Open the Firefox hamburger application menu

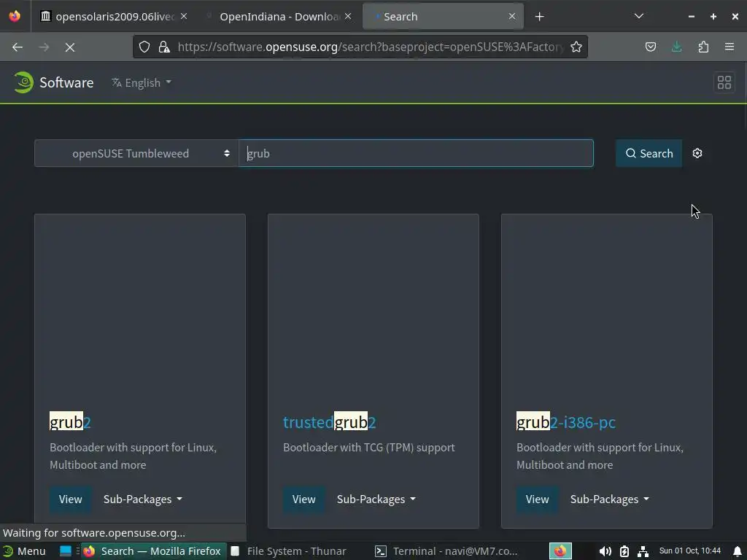pos(729,47)
